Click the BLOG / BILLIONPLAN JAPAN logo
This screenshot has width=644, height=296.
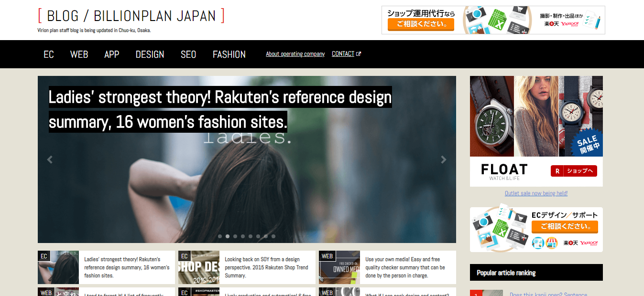131,16
